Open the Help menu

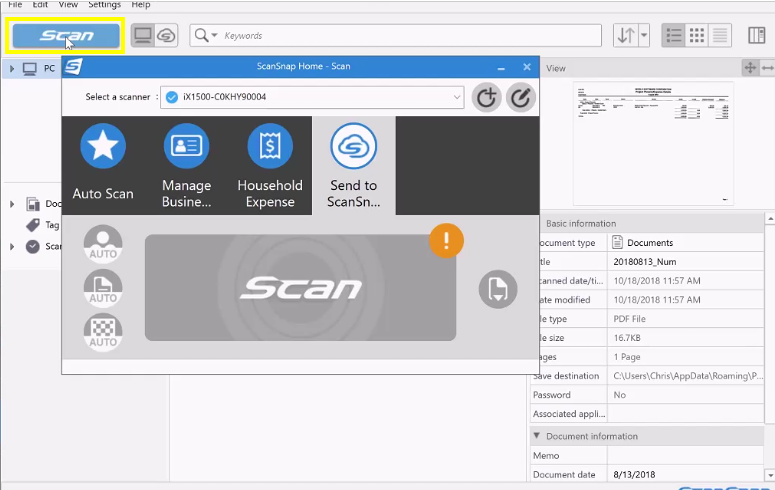tap(141, 4)
